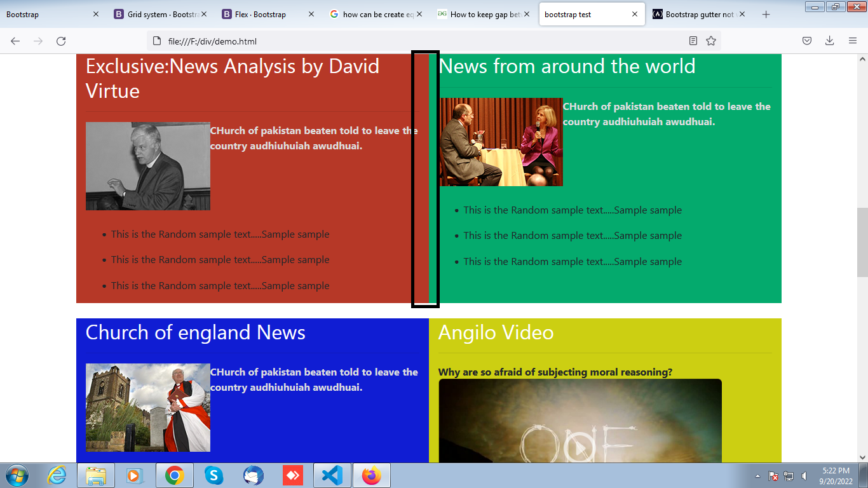Click the last bullet text in green panel
Viewport: 868px width, 488px height.
(x=573, y=262)
